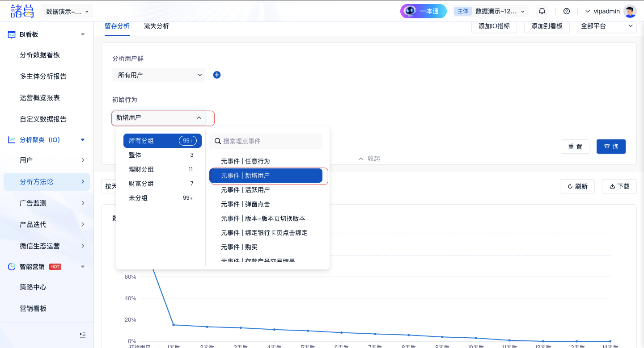Click the 刷新 refresh button
Screen dimensions: 644x348
pos(577,186)
